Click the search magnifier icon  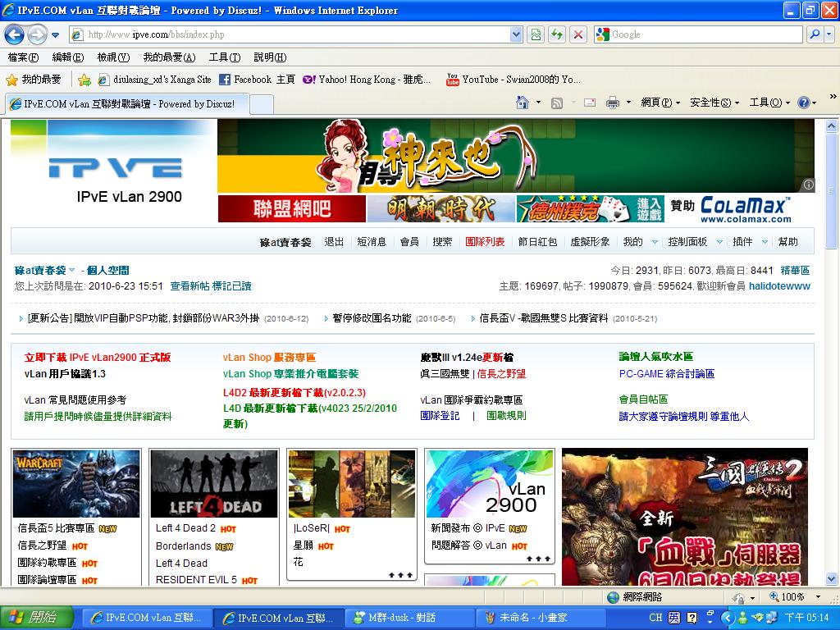tap(815, 34)
